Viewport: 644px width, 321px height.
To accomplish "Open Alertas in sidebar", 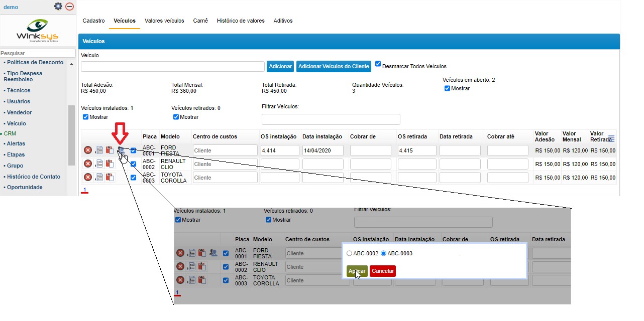I will pyautogui.click(x=16, y=143).
